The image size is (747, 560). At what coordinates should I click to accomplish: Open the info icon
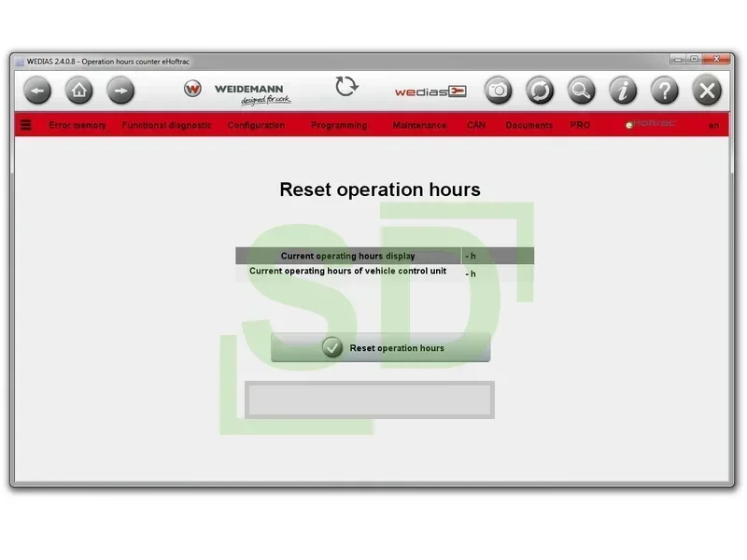[x=623, y=91]
